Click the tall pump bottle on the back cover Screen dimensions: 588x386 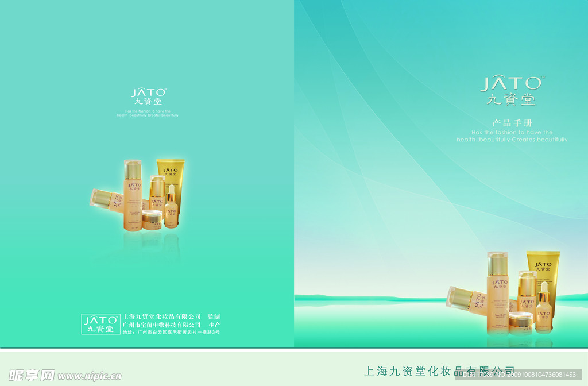click(133, 195)
